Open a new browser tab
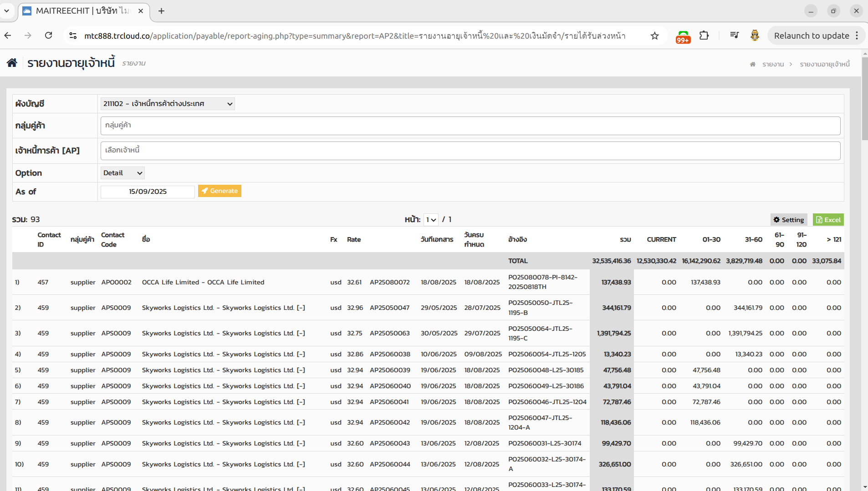 [x=161, y=11]
